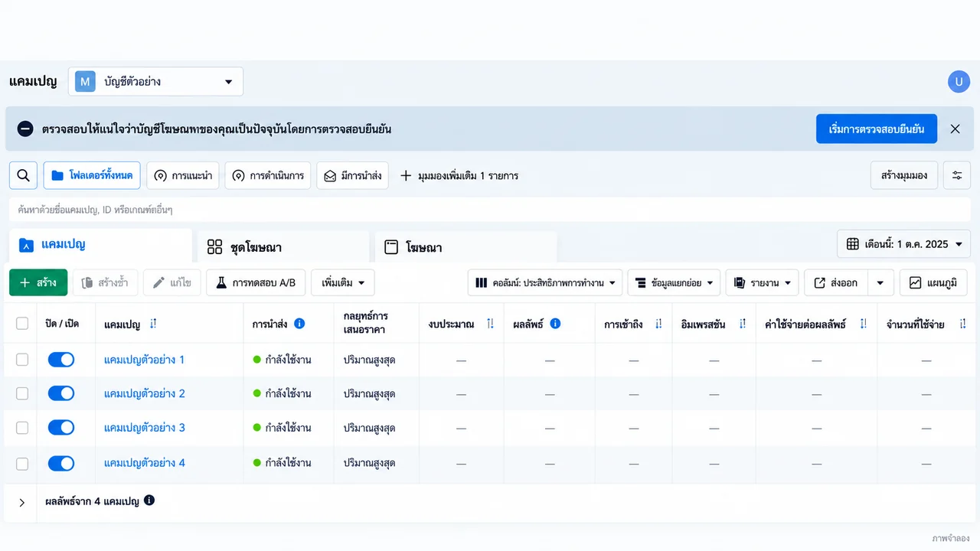Turn off toggle for แคมเปญตัวอย่าง 4
This screenshot has width=980, height=551.
61,463
